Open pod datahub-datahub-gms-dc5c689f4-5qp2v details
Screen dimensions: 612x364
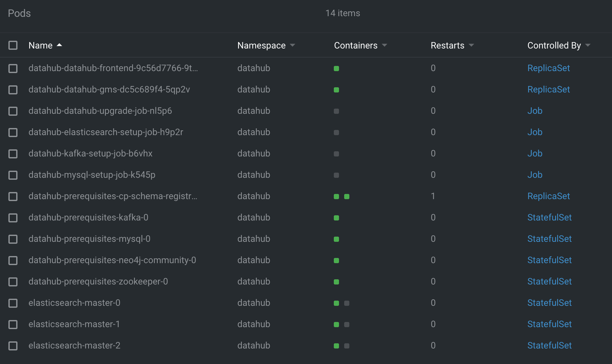click(109, 90)
